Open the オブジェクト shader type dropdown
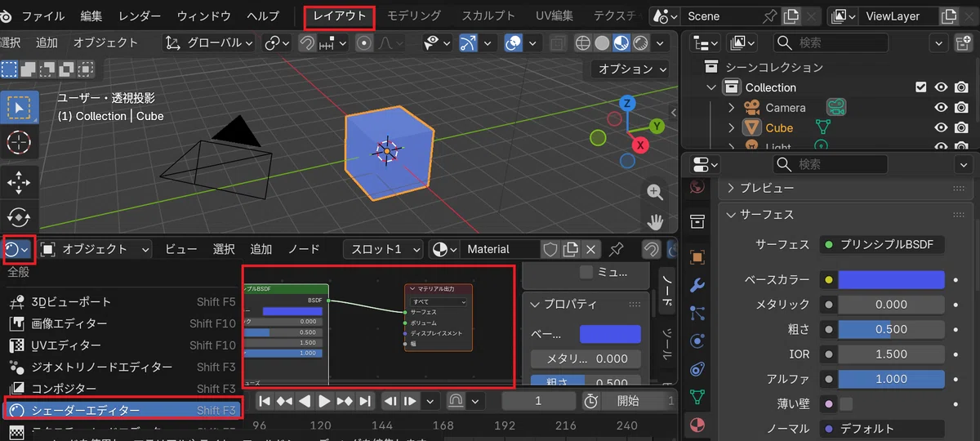The height and width of the screenshot is (441, 980). coord(96,249)
